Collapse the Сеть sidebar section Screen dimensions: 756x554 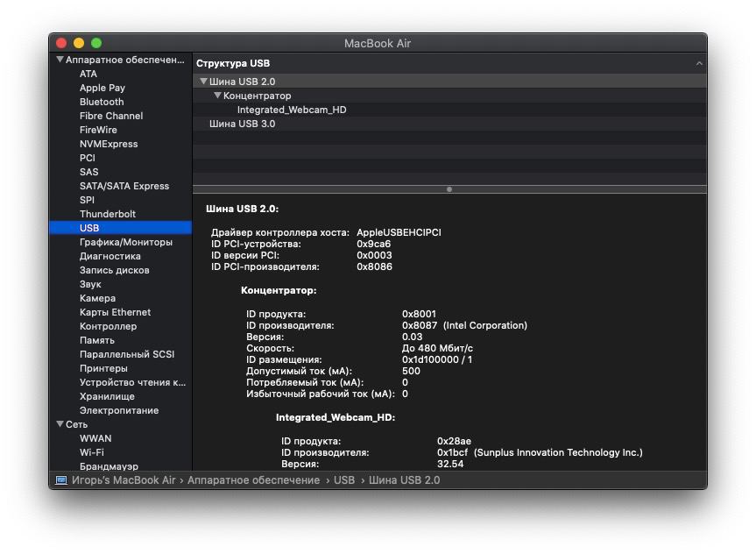[x=60, y=424]
